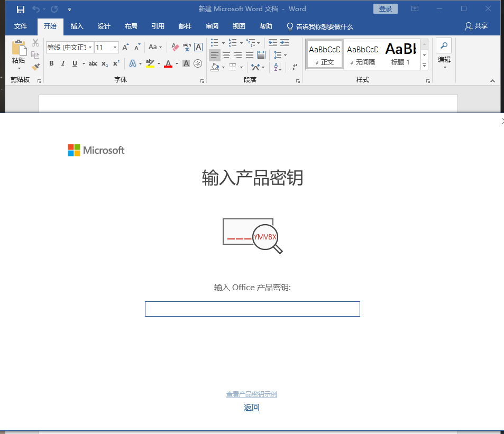Open the Borders dropdown arrow
Viewport: 504px width, 434px height.
pos(241,67)
